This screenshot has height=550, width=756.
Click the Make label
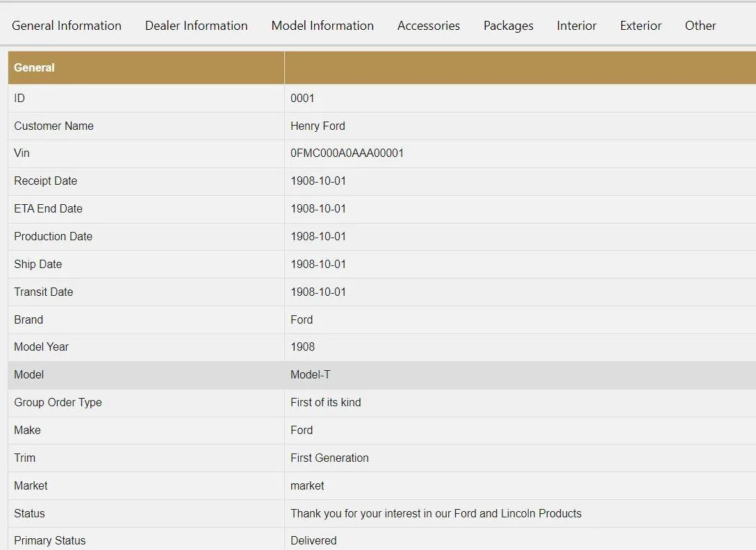pos(27,431)
